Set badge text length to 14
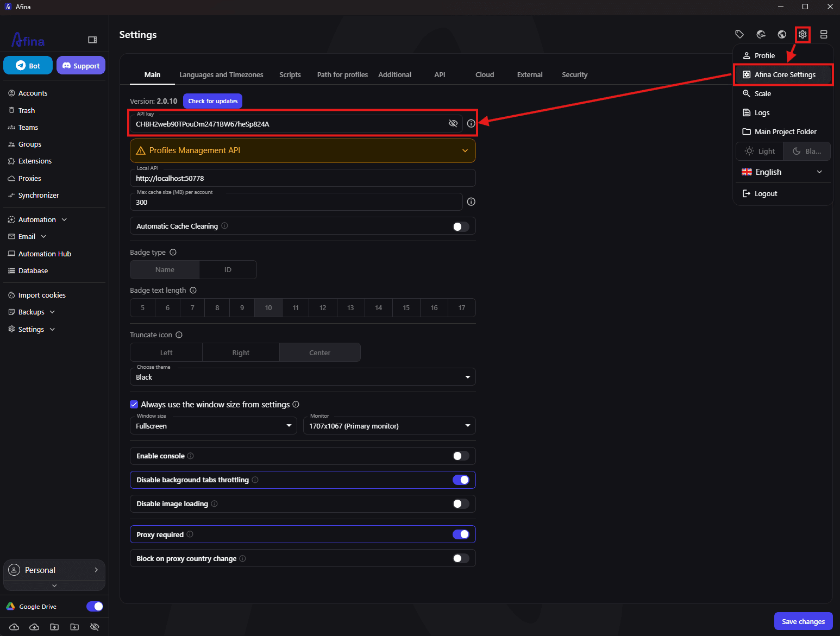 point(378,307)
